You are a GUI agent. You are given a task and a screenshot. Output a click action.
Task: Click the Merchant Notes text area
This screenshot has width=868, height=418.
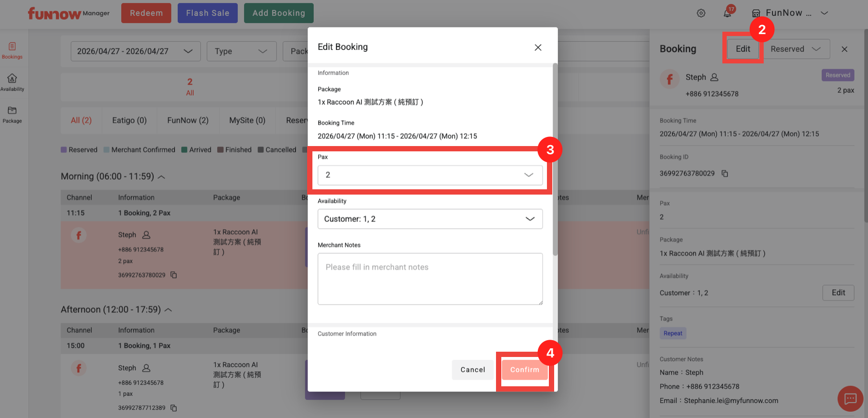[x=430, y=279]
